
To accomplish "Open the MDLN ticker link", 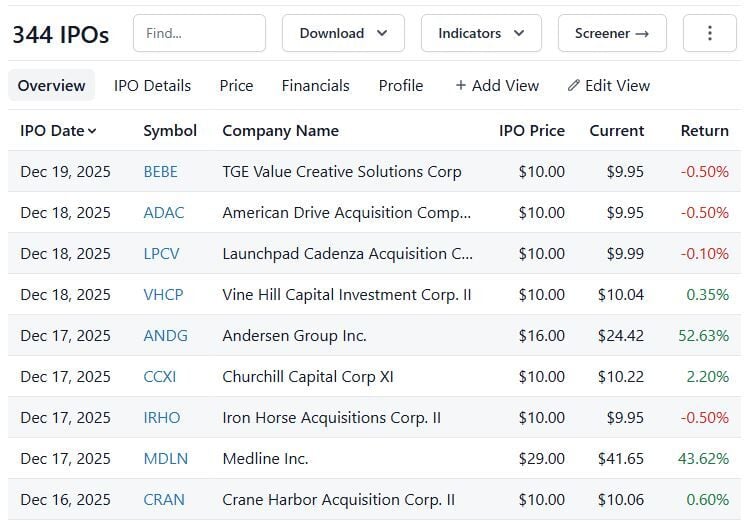I will coord(165,459).
